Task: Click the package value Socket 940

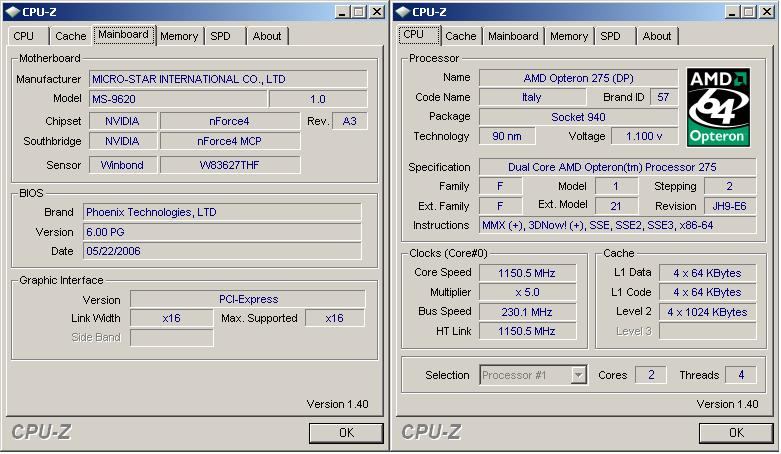Action: (578, 117)
